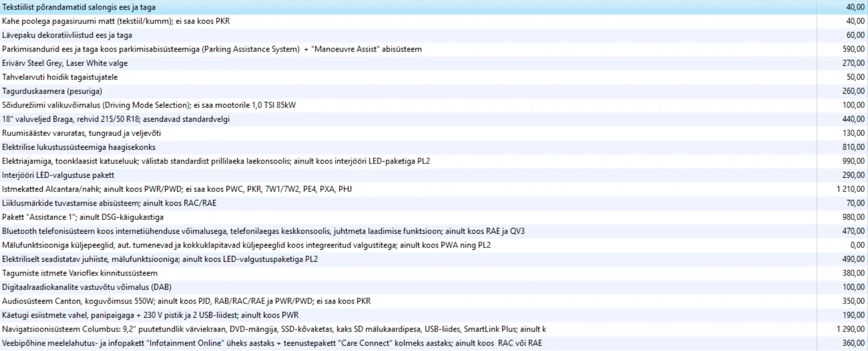Select Sõidurežiimi valikuvõimalus Driving Mode row
This screenshot has width=868, height=351.
(149, 105)
